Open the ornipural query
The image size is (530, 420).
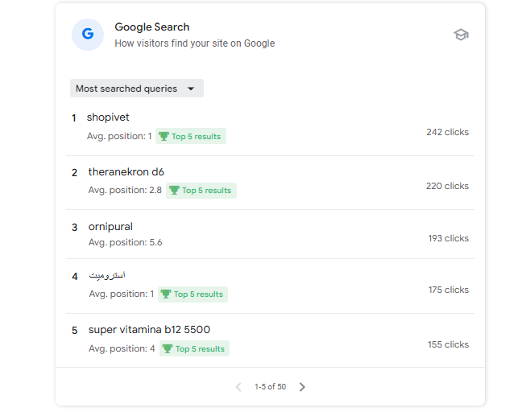click(x=110, y=227)
